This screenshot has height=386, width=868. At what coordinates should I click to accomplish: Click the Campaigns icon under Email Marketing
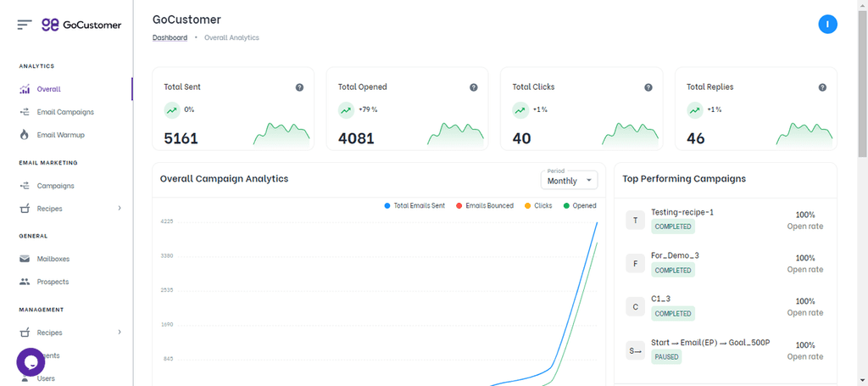(x=25, y=186)
